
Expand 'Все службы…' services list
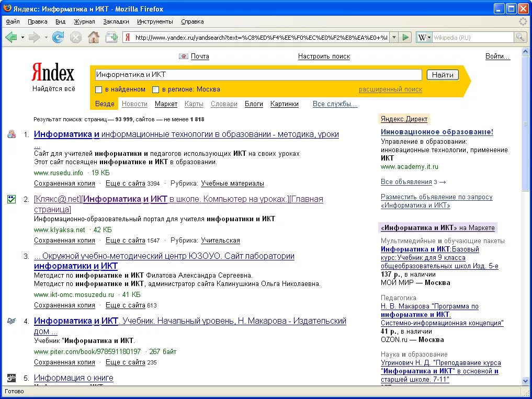tap(335, 104)
